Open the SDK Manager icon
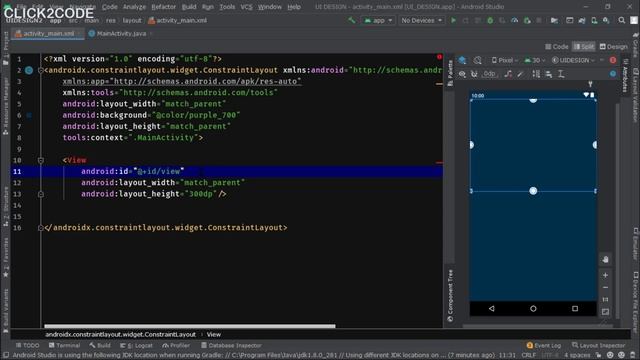The image size is (640, 360). click(607, 20)
